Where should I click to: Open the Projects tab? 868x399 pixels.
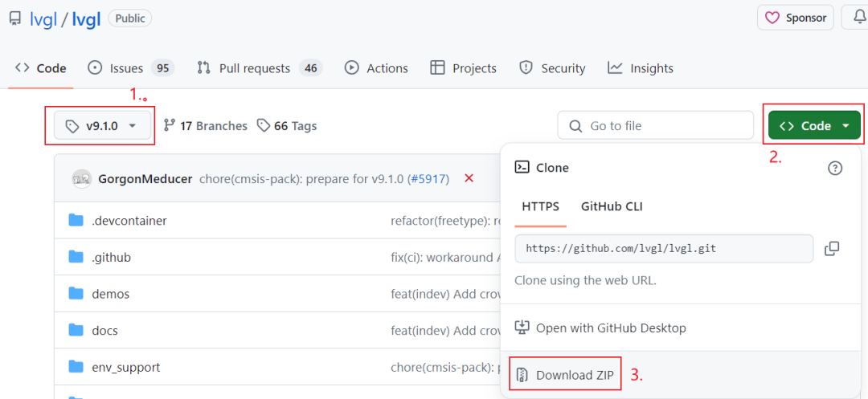click(464, 68)
